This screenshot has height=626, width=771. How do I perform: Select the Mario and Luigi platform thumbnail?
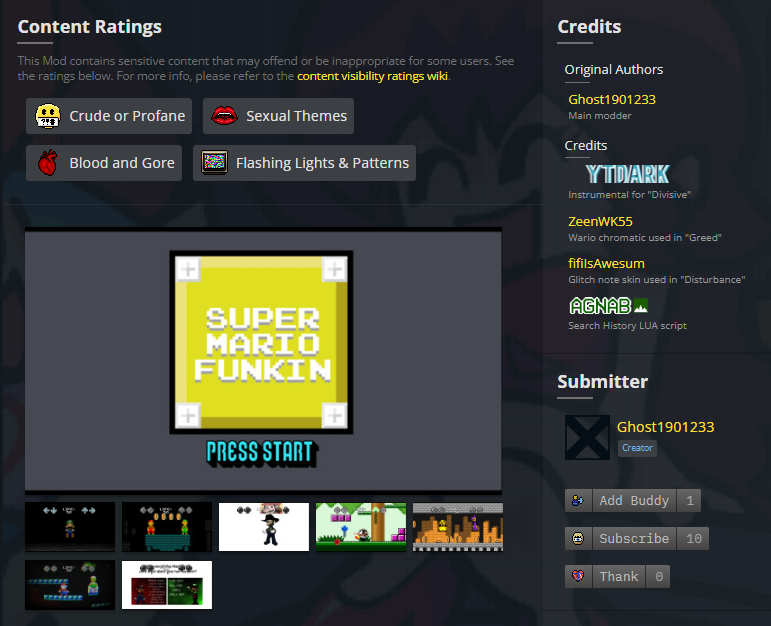click(167, 527)
